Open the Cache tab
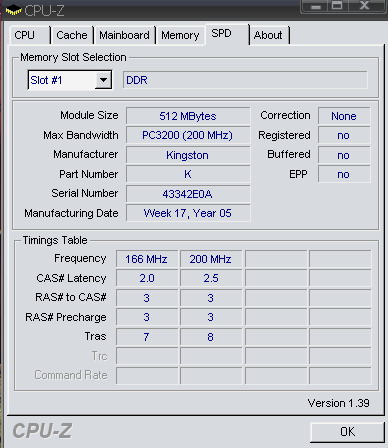Viewport: 388px width, 448px height. tap(72, 35)
